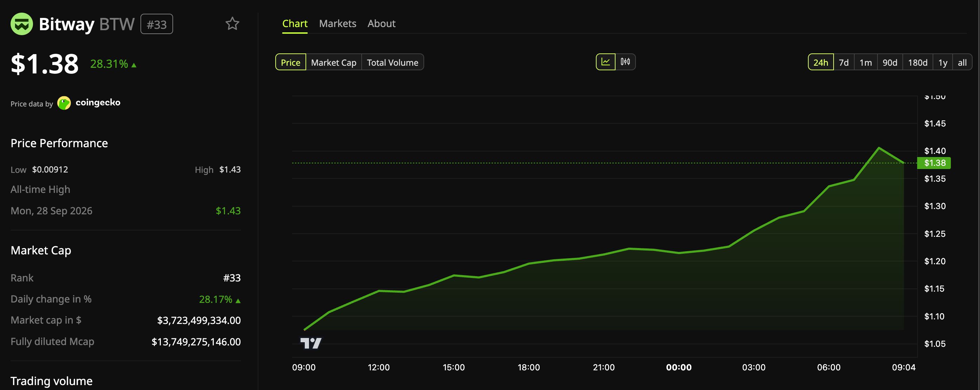Click the $3,723,499,334.00 market cap value
The image size is (980, 390).
click(199, 320)
